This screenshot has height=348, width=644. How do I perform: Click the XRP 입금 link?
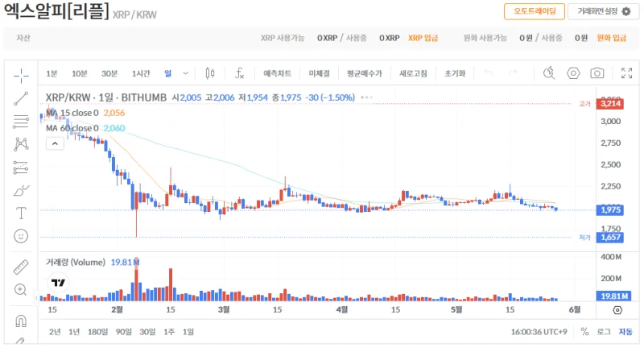423,38
